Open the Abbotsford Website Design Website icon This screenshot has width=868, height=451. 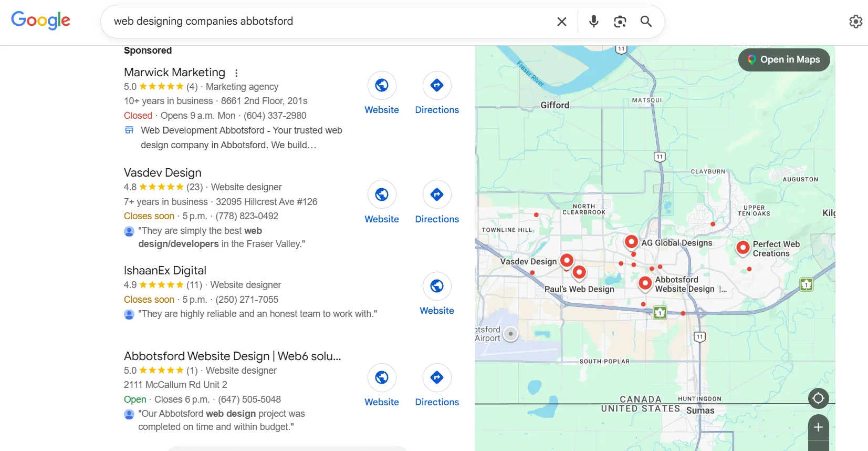pyautogui.click(x=382, y=377)
